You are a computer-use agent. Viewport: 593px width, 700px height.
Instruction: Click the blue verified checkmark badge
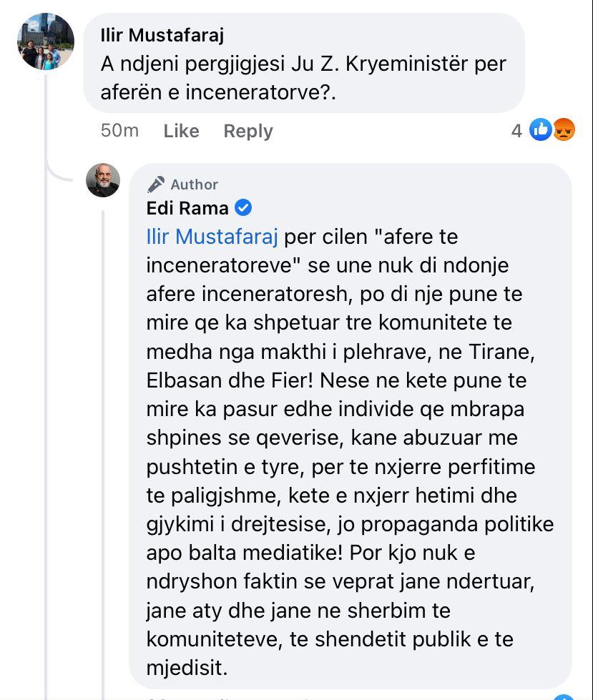[243, 208]
